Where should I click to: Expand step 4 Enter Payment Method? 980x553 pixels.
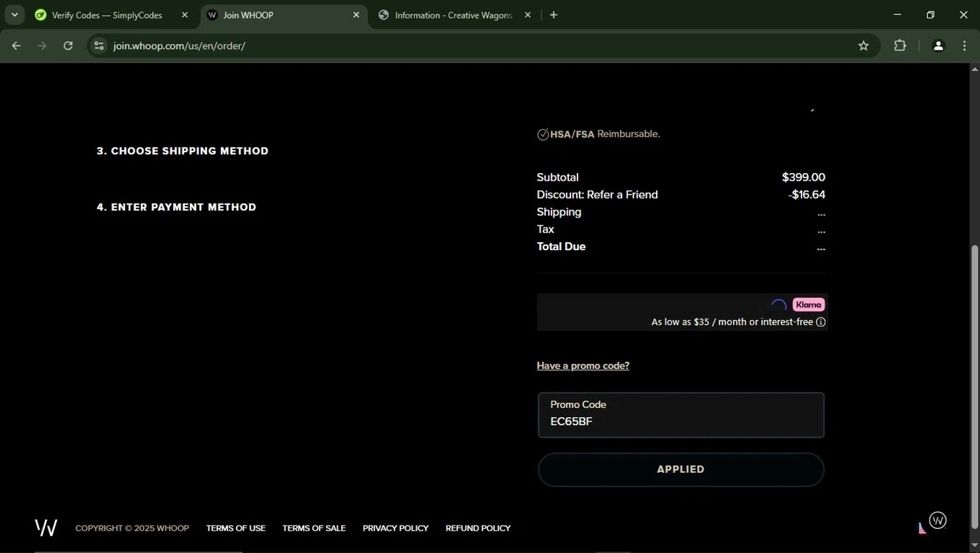point(176,207)
